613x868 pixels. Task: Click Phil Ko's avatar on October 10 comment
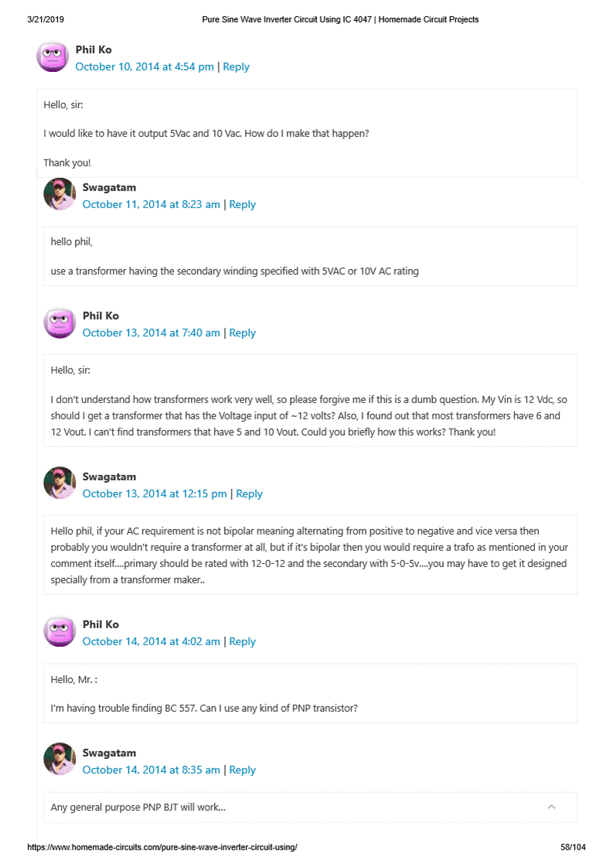tap(53, 56)
